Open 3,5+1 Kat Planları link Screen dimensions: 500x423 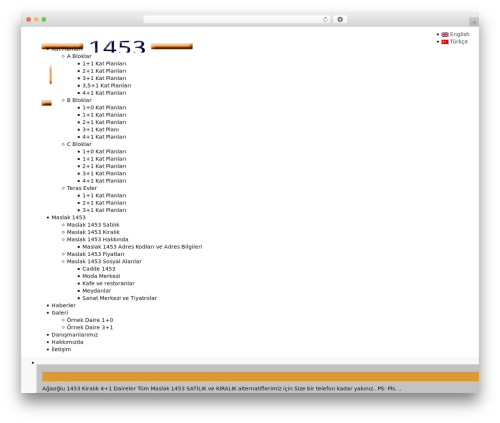point(107,86)
